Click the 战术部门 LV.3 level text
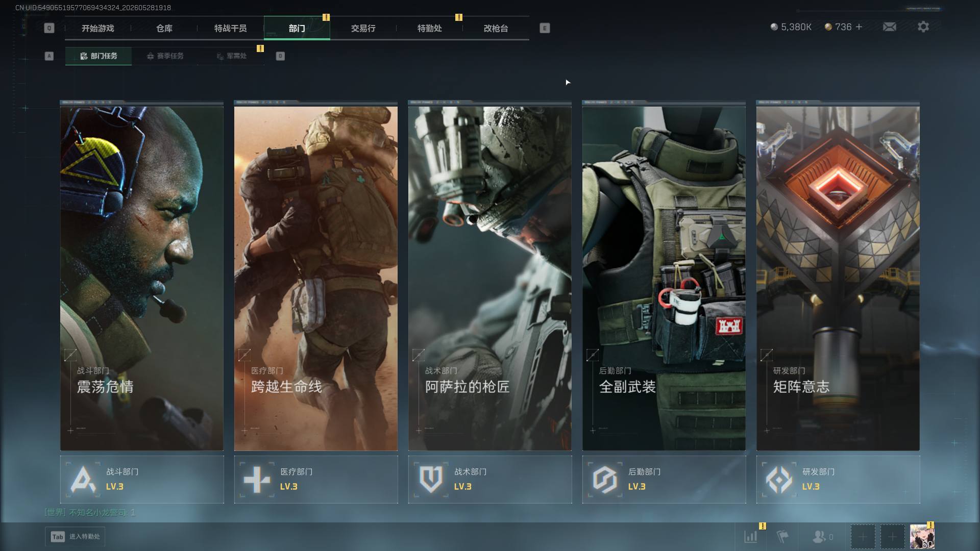980x551 pixels. pos(463,487)
